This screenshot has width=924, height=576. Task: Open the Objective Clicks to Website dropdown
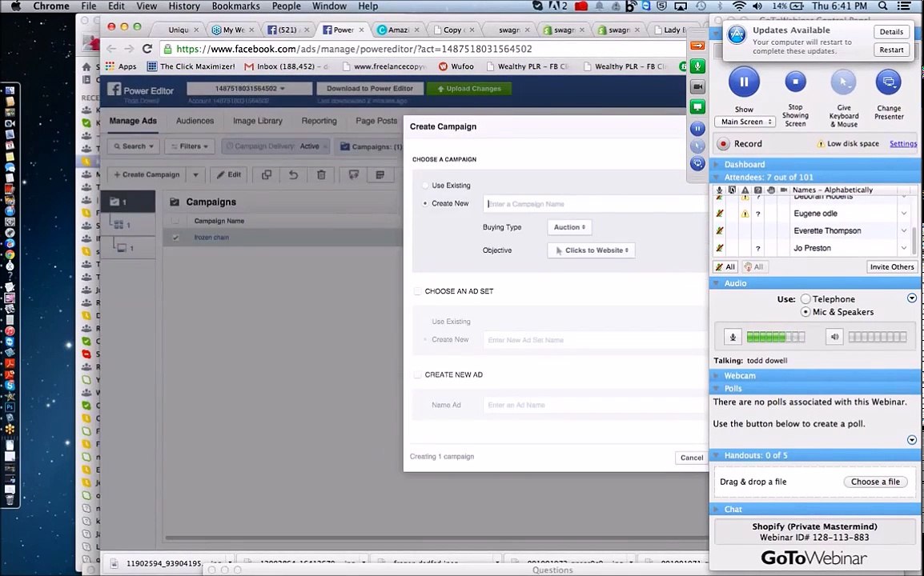point(591,250)
